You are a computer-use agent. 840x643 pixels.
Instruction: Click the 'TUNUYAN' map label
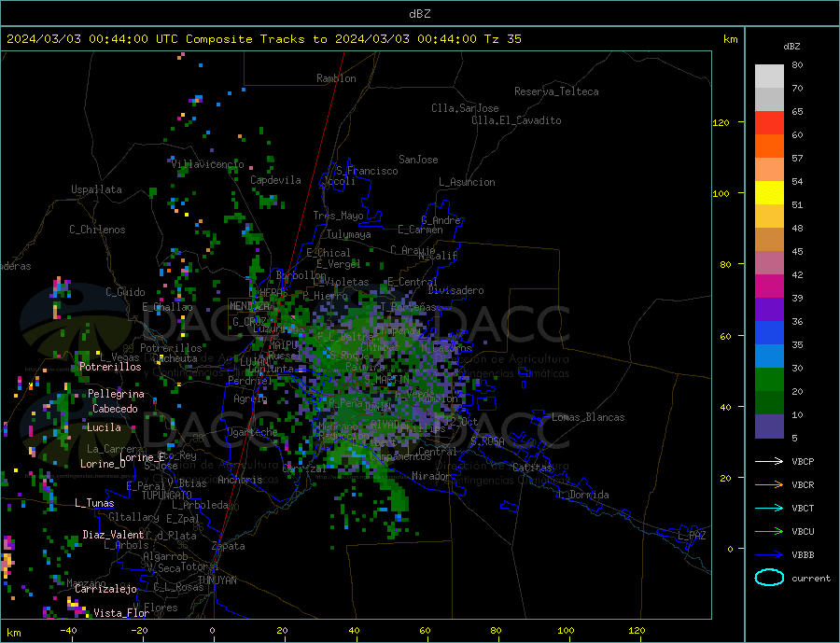click(x=217, y=580)
